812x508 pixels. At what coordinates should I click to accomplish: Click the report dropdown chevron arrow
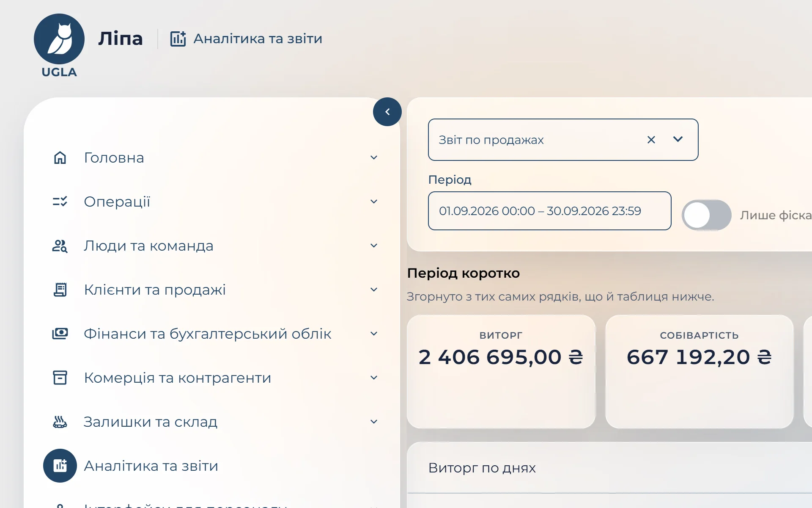pos(678,139)
